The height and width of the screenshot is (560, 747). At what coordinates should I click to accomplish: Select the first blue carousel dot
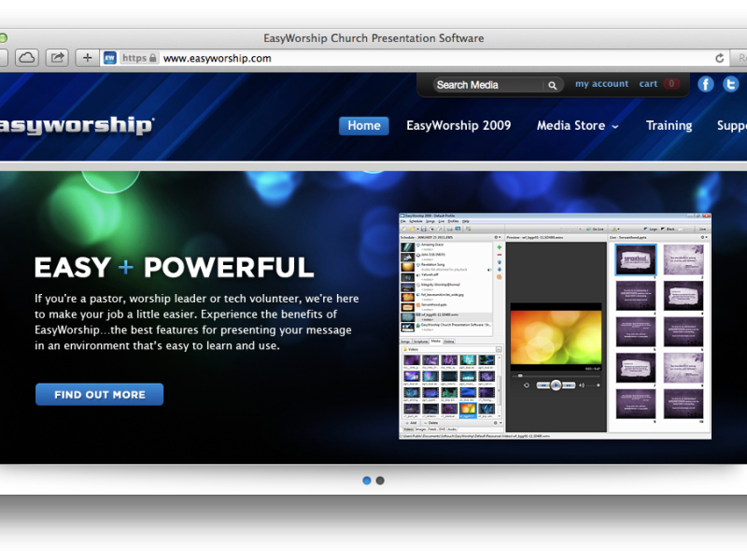tap(367, 481)
